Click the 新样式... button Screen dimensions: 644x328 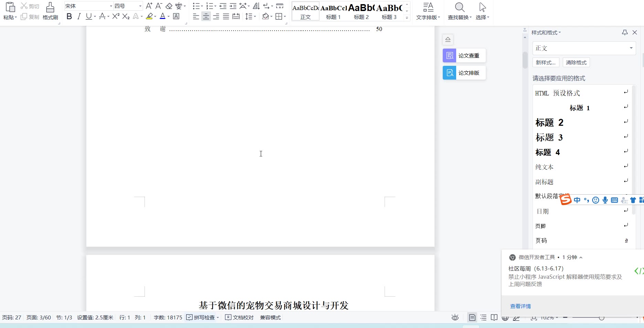point(546,62)
